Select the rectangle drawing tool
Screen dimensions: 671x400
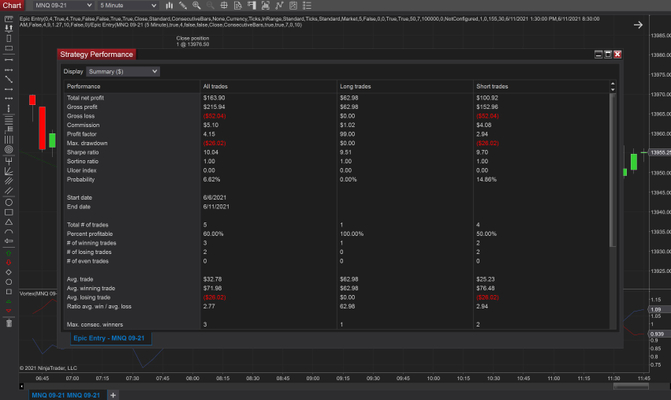(x=8, y=211)
